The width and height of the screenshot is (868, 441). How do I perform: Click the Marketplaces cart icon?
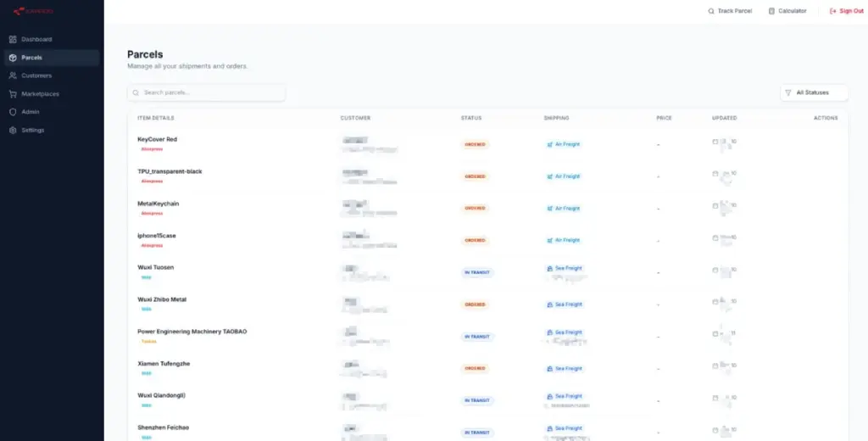[13, 94]
